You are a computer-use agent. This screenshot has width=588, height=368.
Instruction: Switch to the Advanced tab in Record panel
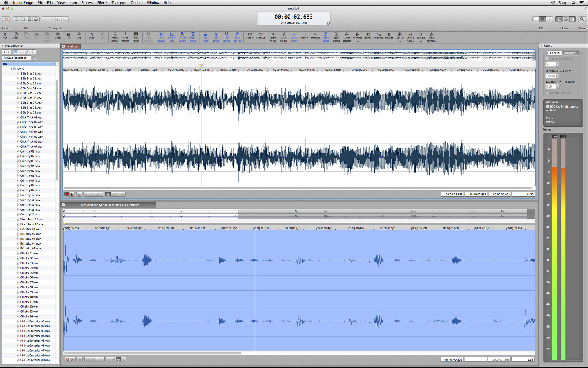(570, 53)
